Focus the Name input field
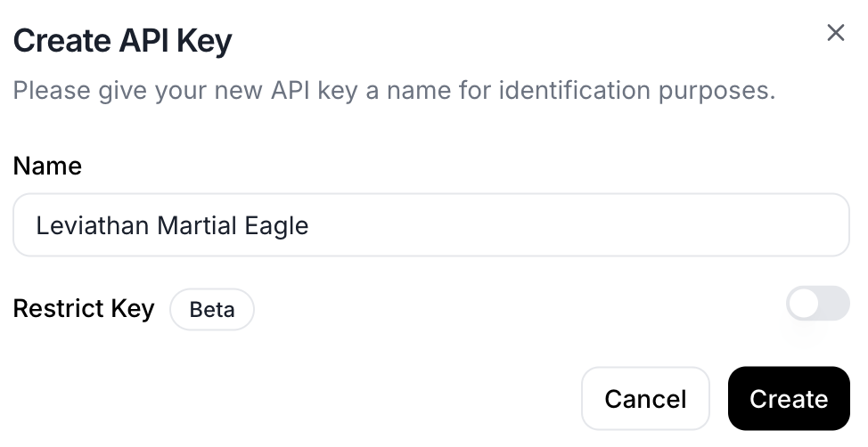The height and width of the screenshot is (447, 868). click(431, 225)
